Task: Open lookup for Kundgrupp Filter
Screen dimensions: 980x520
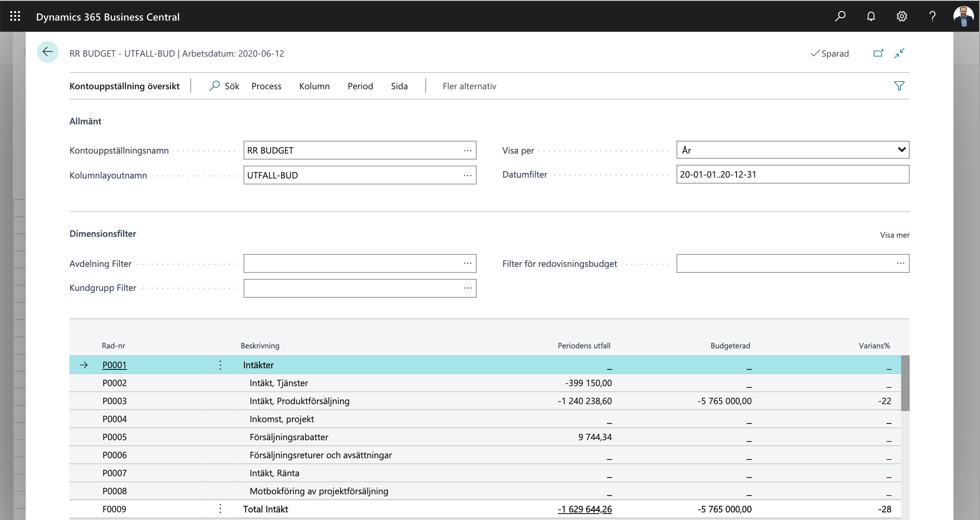Action: (467, 288)
